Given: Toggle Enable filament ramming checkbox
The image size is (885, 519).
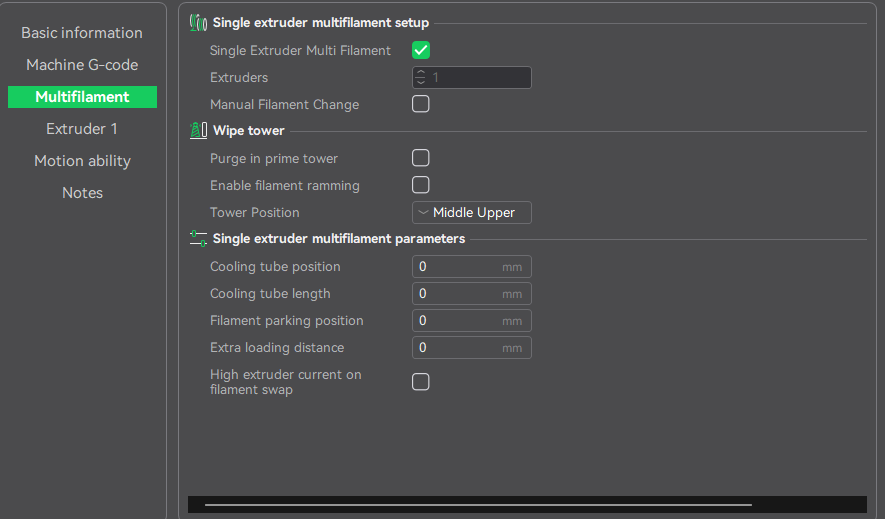Looking at the screenshot, I should (420, 185).
